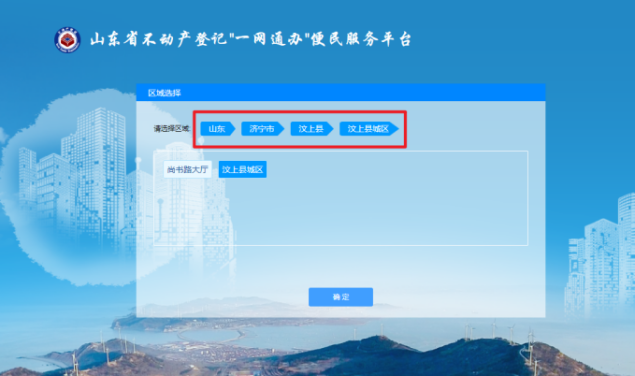Image resolution: width=635 pixels, height=376 pixels.
Task: Select the 山东 province breadcrumb
Action: click(218, 129)
